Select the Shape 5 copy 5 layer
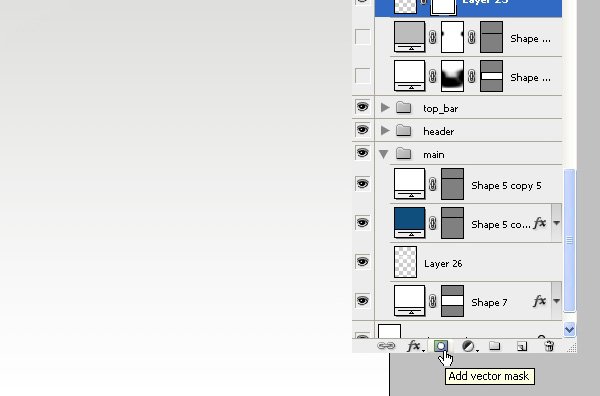This screenshot has height=396, width=600. pos(476,184)
